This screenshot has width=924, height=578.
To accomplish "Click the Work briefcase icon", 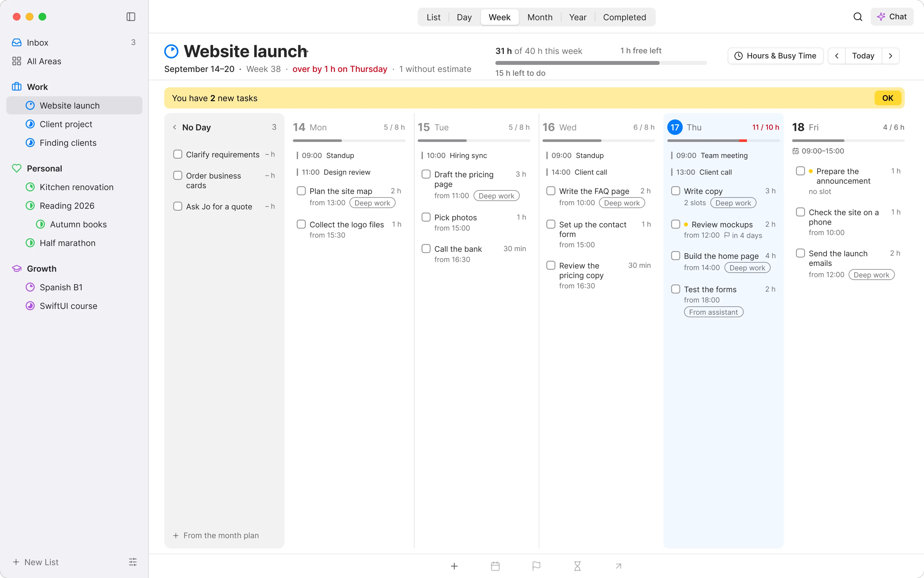I will click(x=17, y=87).
